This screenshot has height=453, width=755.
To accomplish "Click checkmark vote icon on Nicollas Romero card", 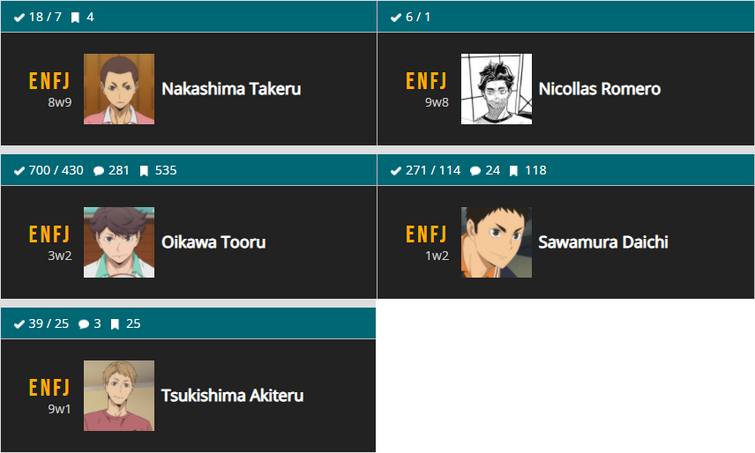I will (396, 17).
